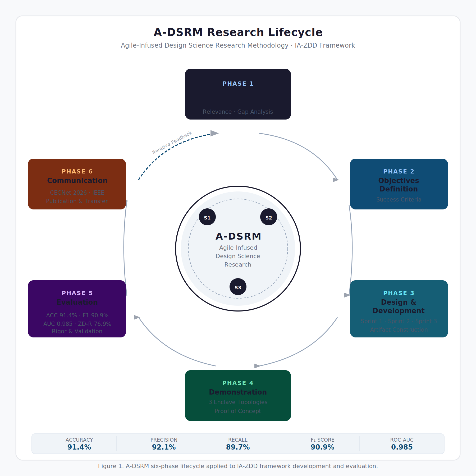
Task: Select the "PHASE 6" label
Action: coord(77,172)
